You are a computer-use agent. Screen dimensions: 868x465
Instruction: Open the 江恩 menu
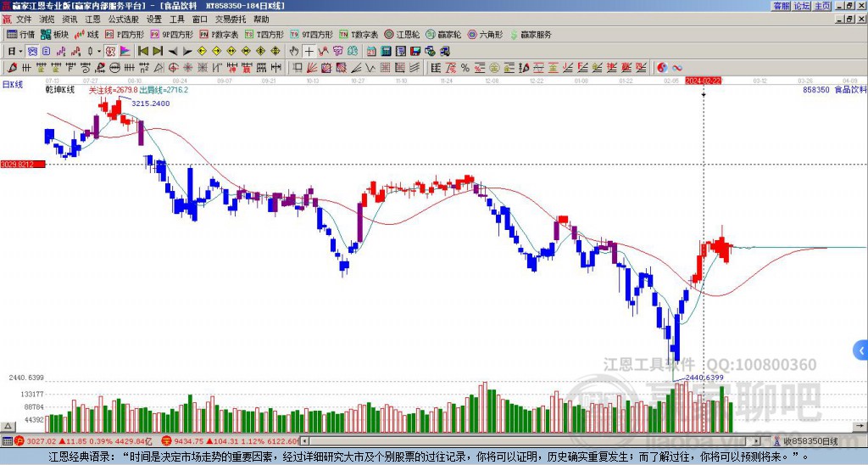pyautogui.click(x=92, y=20)
